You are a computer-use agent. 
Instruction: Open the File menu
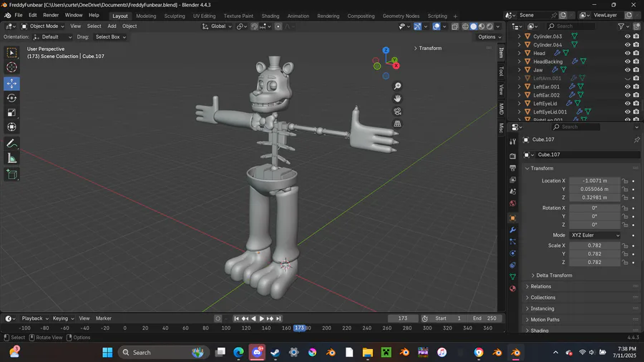click(x=19, y=15)
